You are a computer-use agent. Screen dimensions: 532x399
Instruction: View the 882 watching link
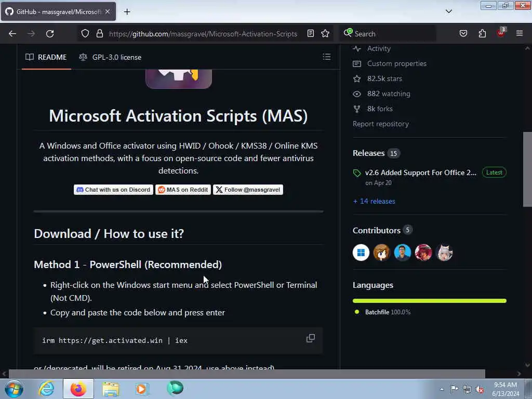[389, 94]
